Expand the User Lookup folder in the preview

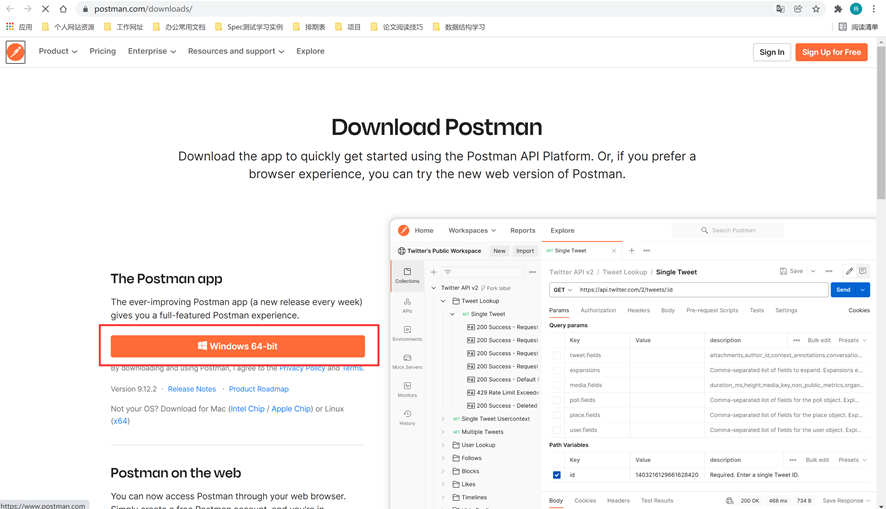point(443,445)
